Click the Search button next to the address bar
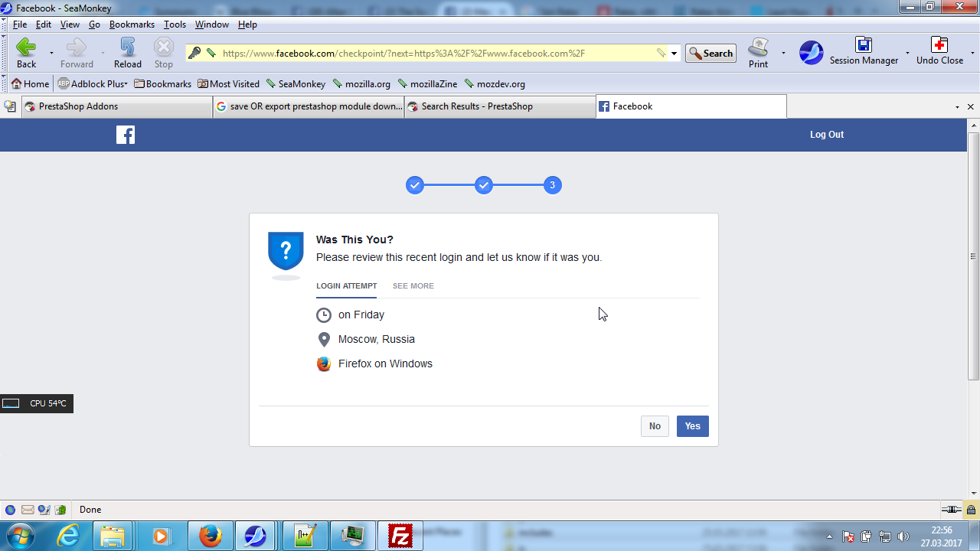Viewport: 980px width, 551px height. click(x=710, y=53)
